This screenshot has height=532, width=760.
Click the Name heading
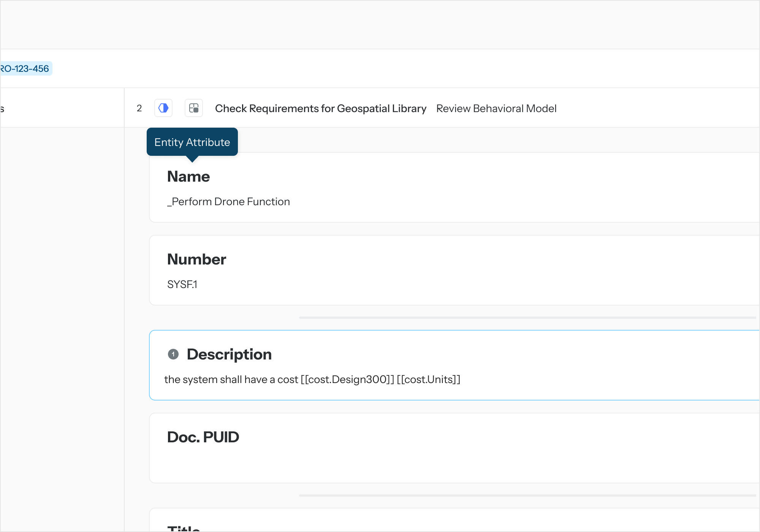(x=188, y=177)
